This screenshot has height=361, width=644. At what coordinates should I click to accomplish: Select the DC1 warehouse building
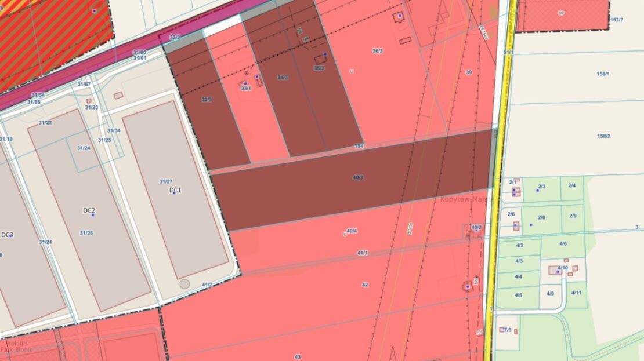175,190
